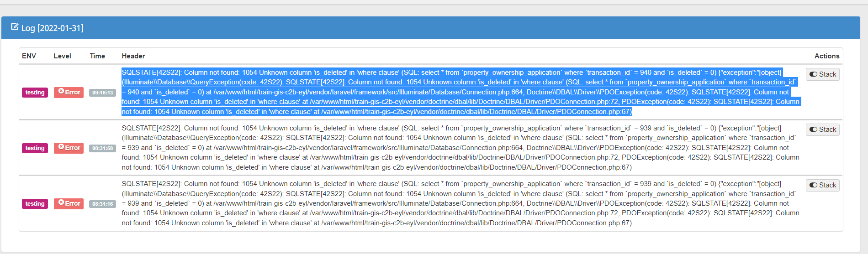Click the testing badge in the 09:16:13 row

tap(35, 93)
